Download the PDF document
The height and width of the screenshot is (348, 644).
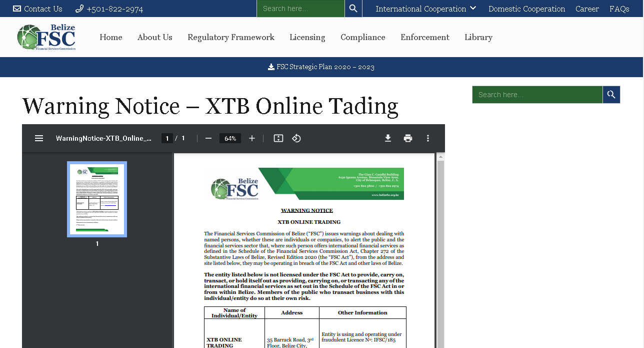pyautogui.click(x=388, y=138)
